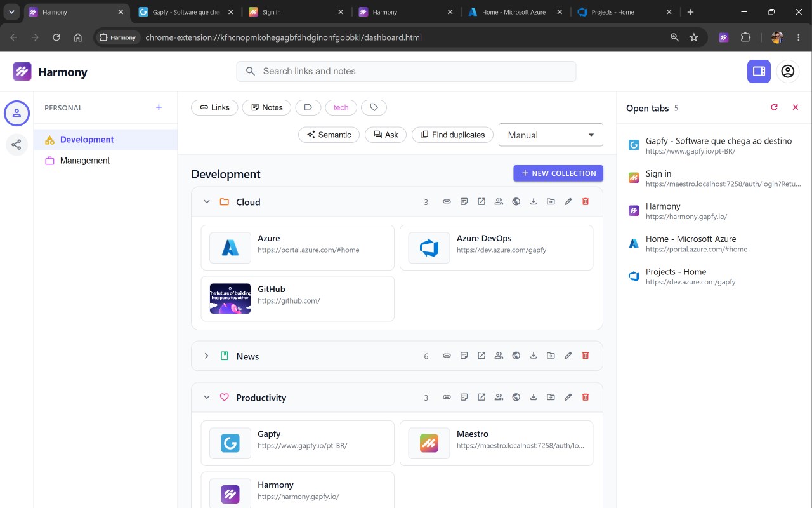Delete the Cloud collection with trash icon
812x508 pixels.
(585, 201)
